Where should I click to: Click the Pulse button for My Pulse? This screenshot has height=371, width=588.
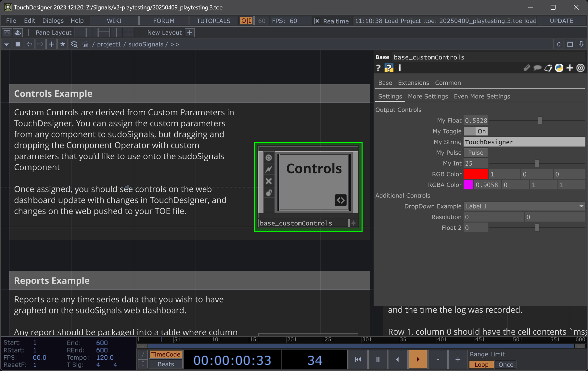click(476, 153)
